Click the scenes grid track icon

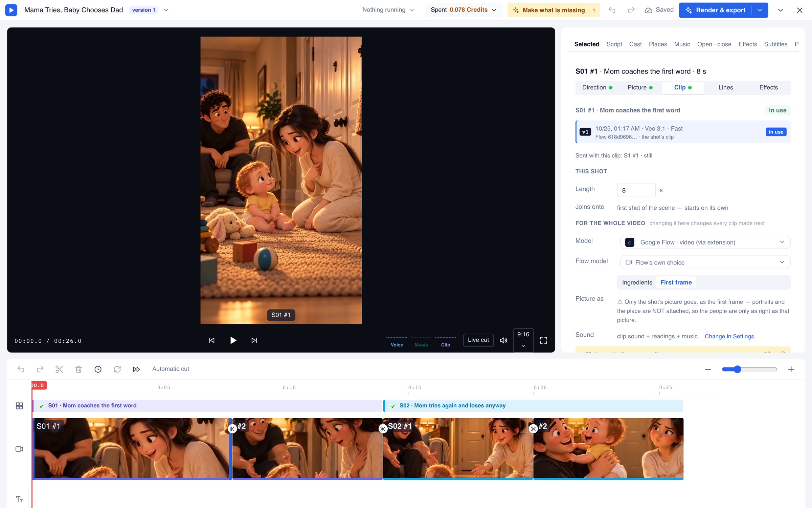click(x=19, y=406)
